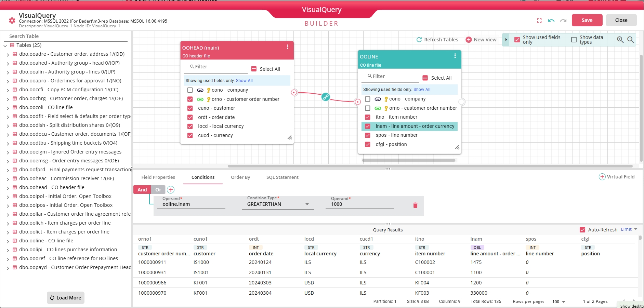The image size is (644, 308).
Task: Click Show All link in OOLINE table
Action: (x=422, y=90)
